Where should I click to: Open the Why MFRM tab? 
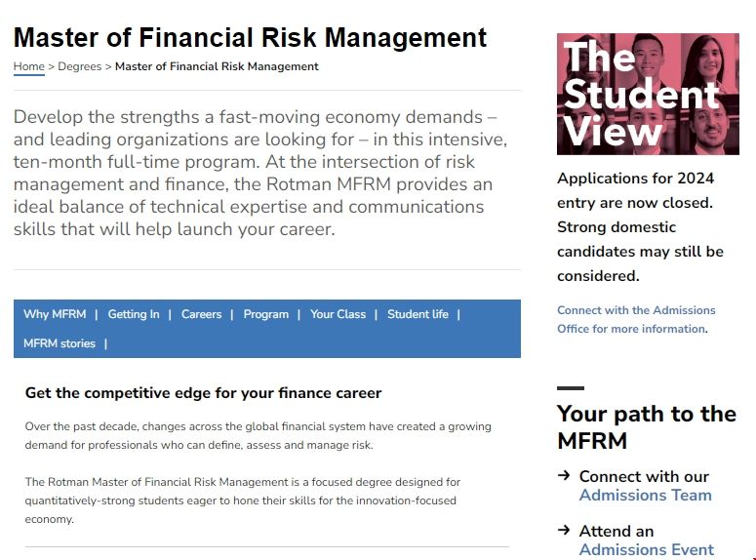tap(55, 314)
